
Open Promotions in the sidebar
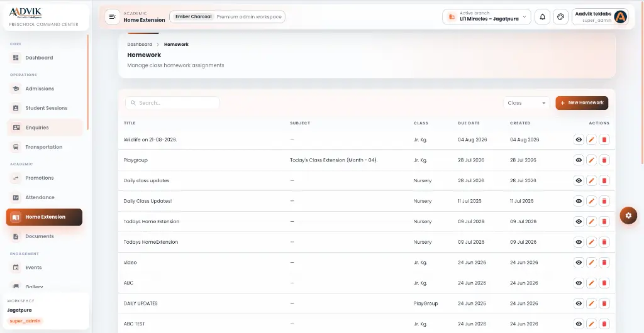pos(45,178)
